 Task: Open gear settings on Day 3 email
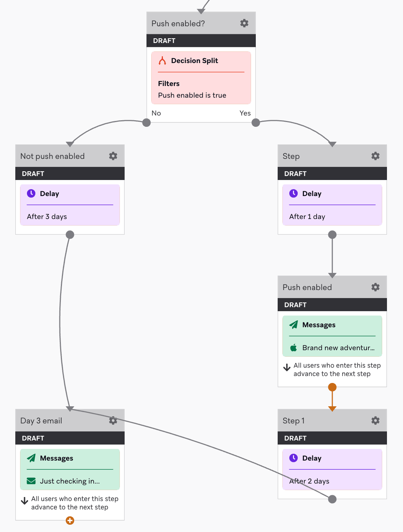[113, 420]
